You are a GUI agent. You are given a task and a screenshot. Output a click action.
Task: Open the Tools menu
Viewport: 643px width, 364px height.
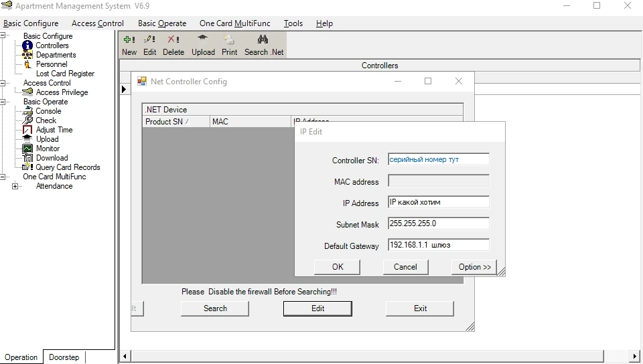click(293, 23)
